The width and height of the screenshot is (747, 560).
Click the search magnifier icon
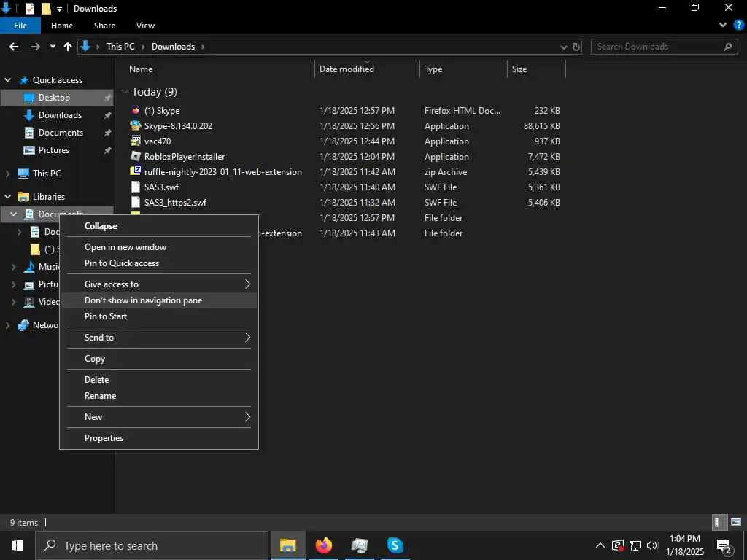pyautogui.click(x=727, y=47)
